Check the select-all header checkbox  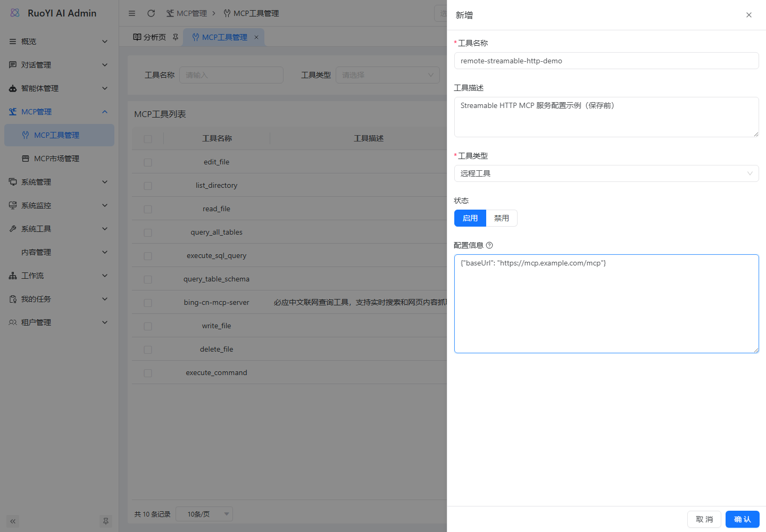(148, 139)
